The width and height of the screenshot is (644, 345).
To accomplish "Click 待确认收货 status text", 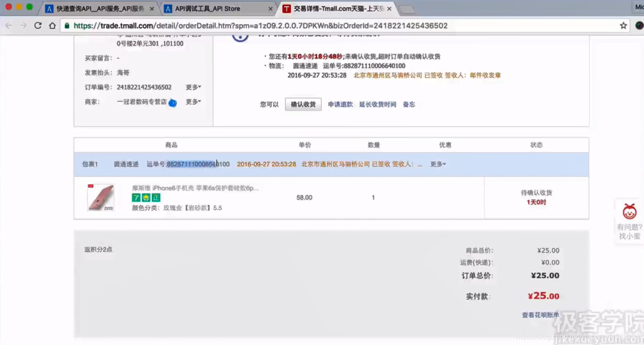I will click(x=536, y=193).
